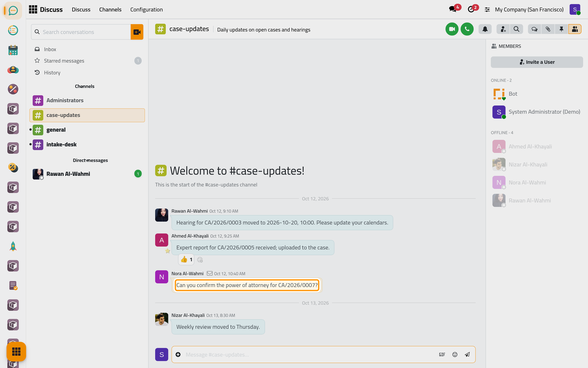Click the Weekly review moved message
Image resolution: width=588 pixels, height=368 pixels.
[218, 327]
